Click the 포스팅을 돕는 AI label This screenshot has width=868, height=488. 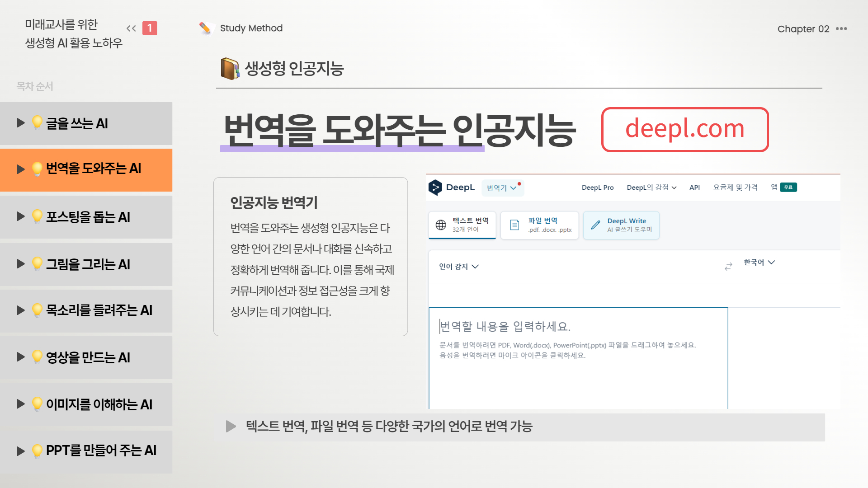(88, 217)
